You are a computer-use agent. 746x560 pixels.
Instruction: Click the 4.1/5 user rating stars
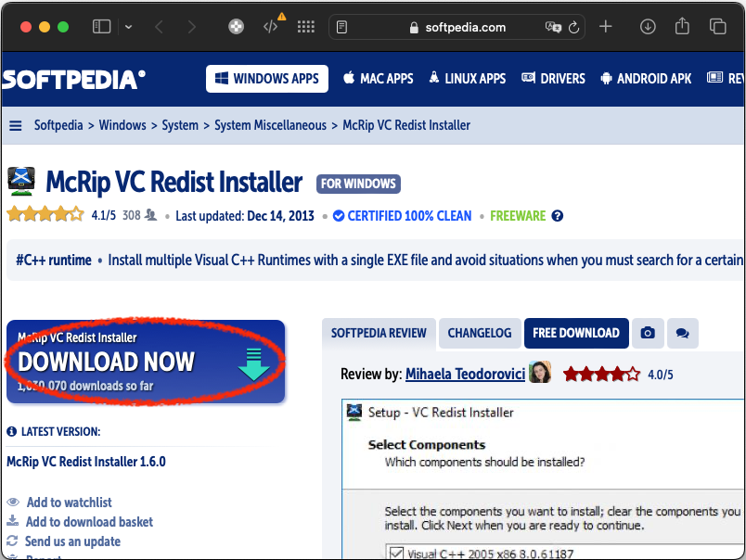pos(45,215)
